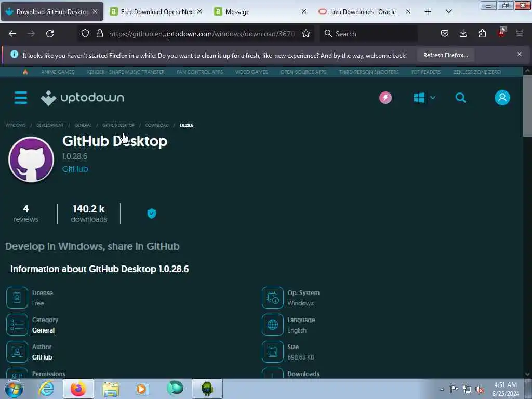
Task: Click the GitHub Desktop app logo
Action: point(31,159)
